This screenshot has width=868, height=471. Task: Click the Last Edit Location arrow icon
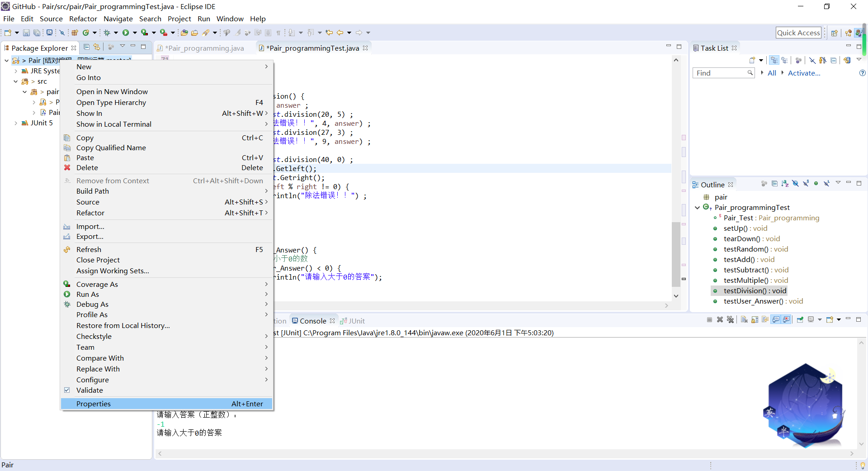tap(329, 33)
